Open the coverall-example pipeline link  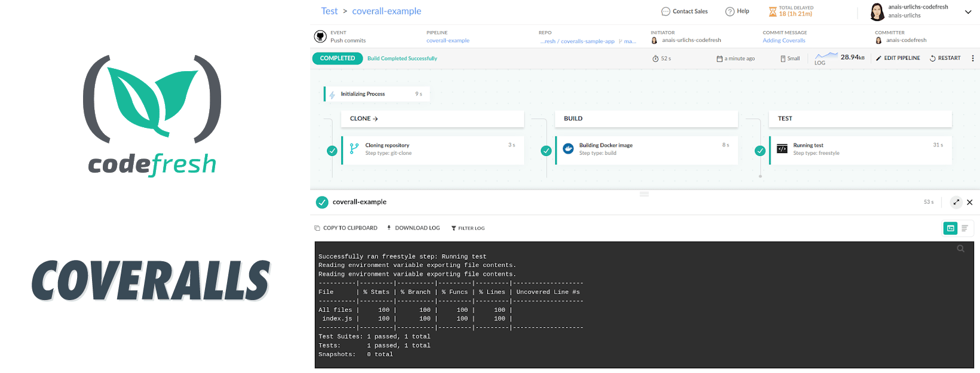coord(448,41)
